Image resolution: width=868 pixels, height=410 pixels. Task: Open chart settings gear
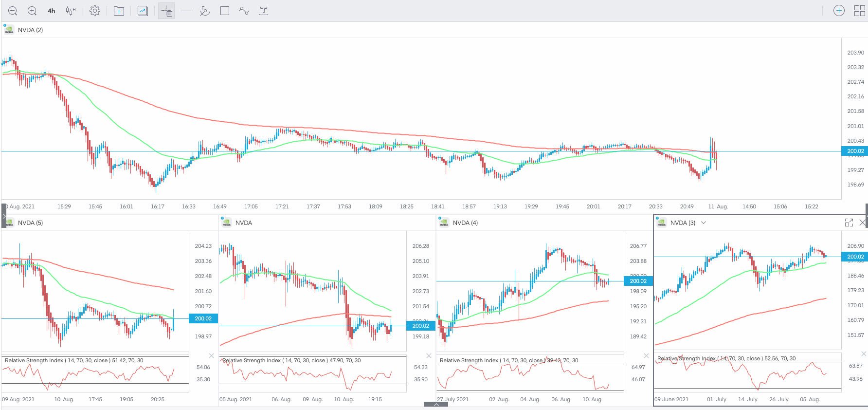coord(95,11)
